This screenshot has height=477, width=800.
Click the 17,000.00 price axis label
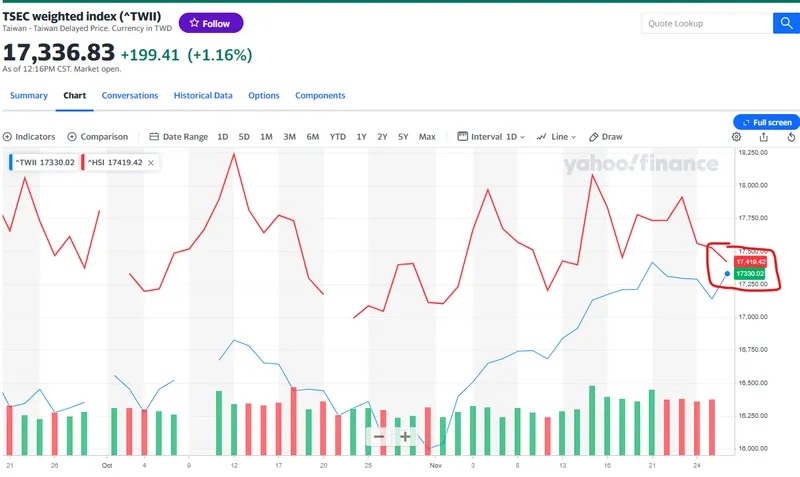753,317
